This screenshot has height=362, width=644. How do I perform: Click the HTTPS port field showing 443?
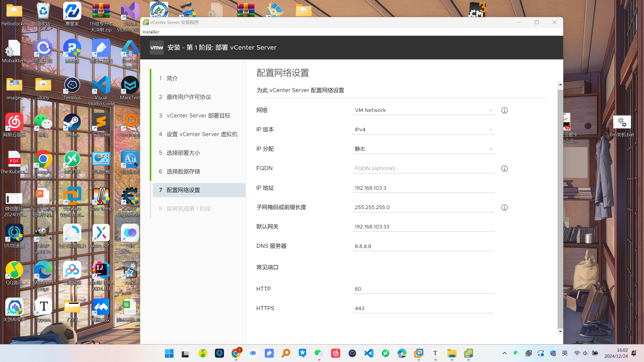coord(423,308)
